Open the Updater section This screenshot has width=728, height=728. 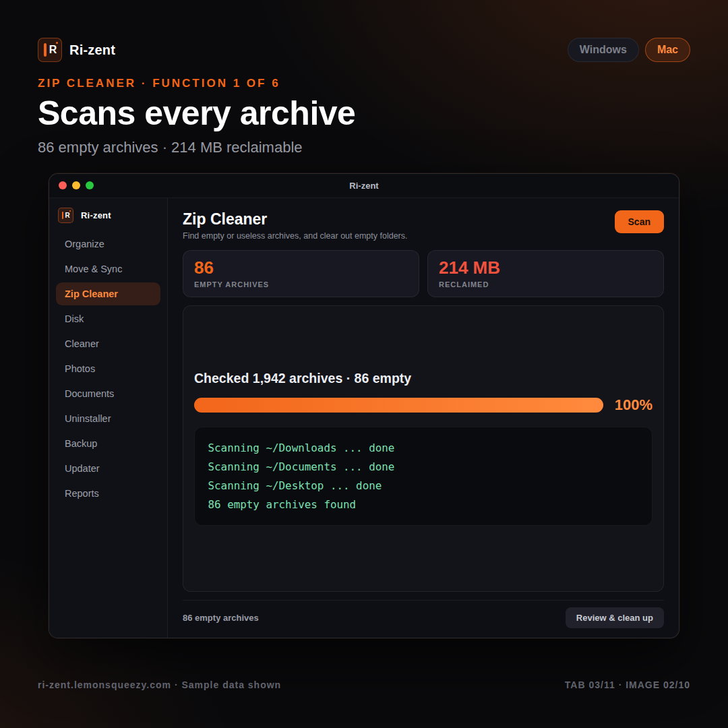click(x=108, y=468)
